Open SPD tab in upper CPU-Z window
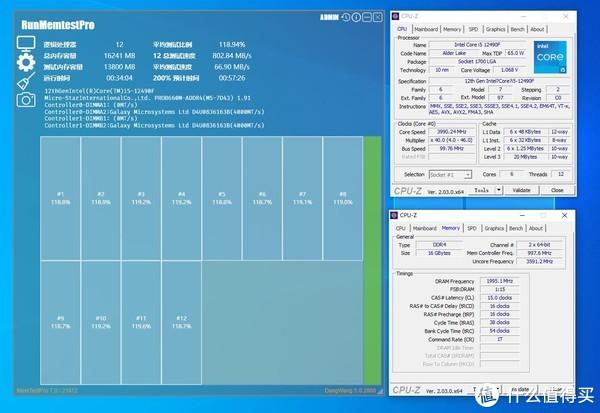This screenshot has height=413, width=600. (x=474, y=29)
